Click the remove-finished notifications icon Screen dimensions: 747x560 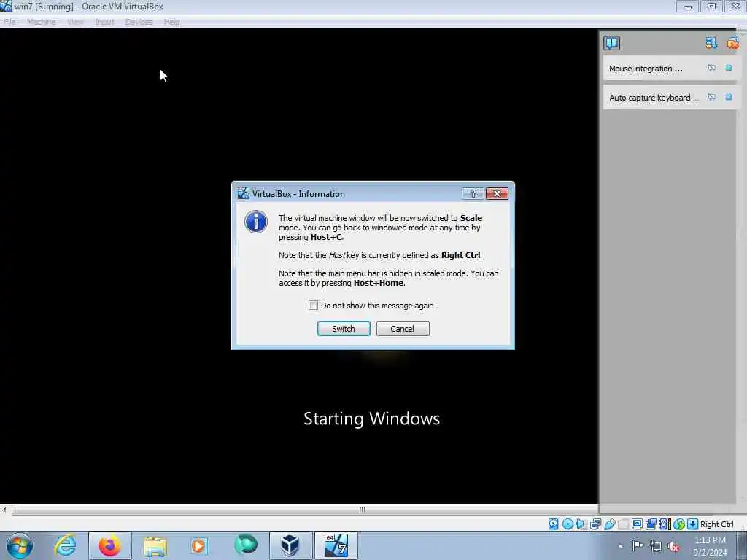(732, 43)
